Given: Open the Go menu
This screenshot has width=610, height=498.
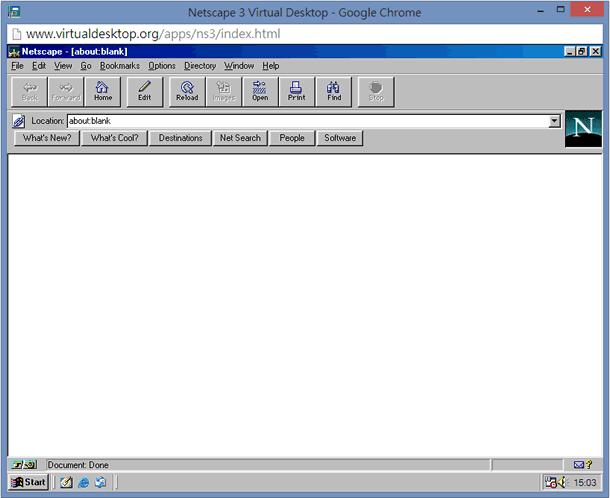Looking at the screenshot, I should coord(86,66).
